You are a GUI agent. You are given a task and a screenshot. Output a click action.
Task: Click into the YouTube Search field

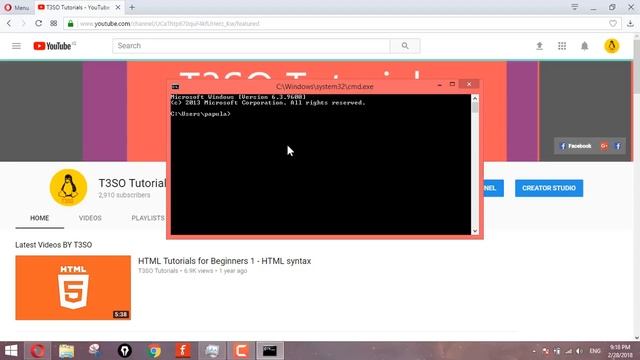coord(251,46)
